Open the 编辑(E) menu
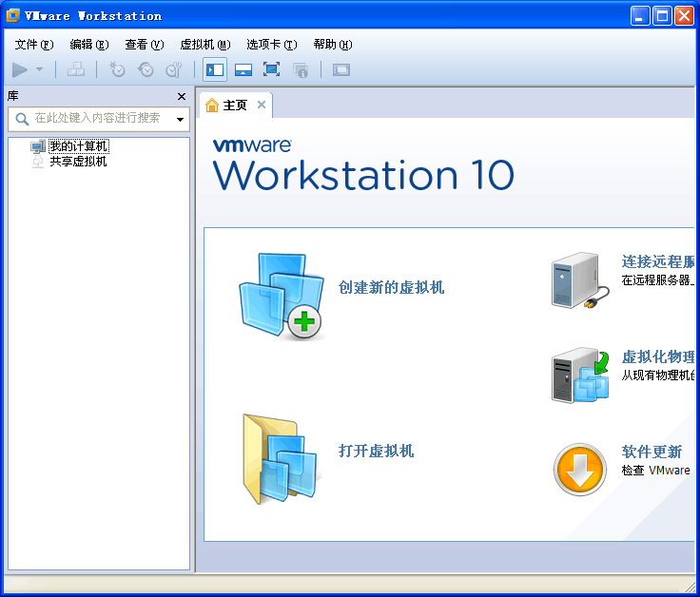 [x=88, y=44]
